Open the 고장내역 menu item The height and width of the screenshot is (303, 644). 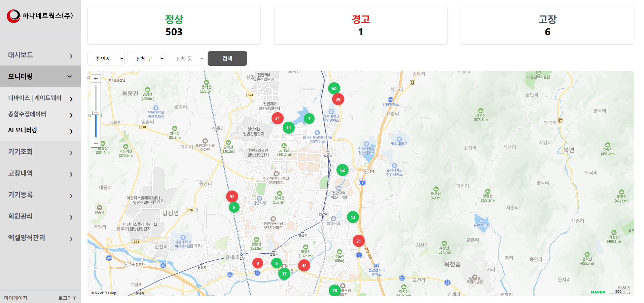tap(40, 173)
